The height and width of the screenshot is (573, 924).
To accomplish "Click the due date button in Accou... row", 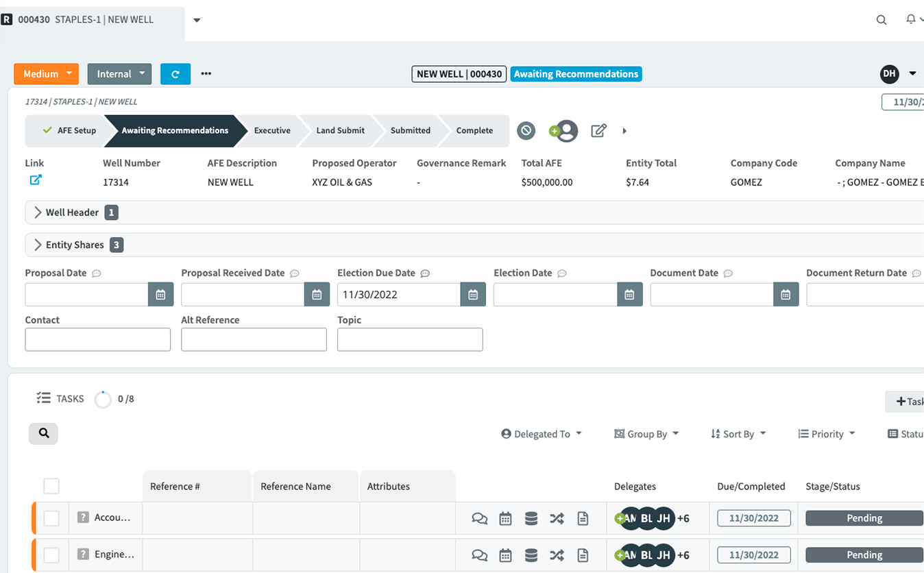I will tap(754, 518).
